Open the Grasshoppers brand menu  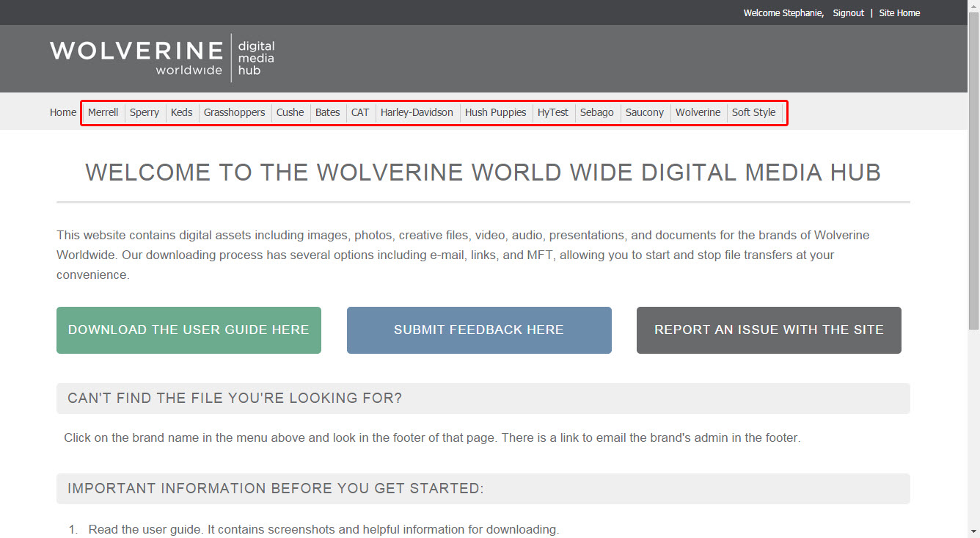(x=235, y=112)
